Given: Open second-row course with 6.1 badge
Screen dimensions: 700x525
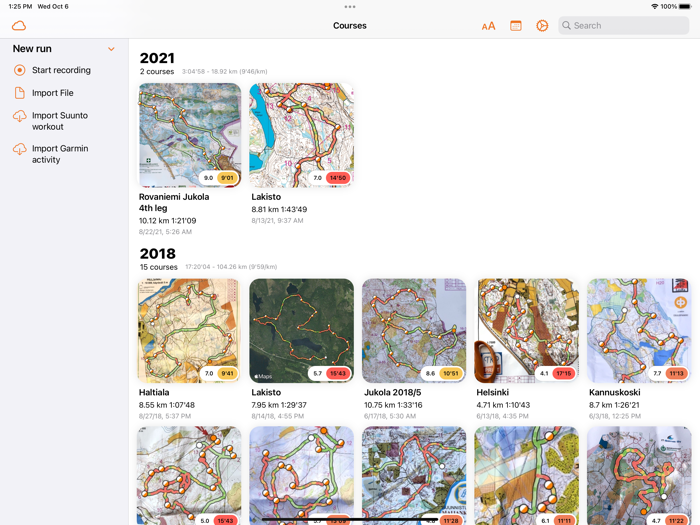Looking at the screenshot, I should (x=527, y=475).
